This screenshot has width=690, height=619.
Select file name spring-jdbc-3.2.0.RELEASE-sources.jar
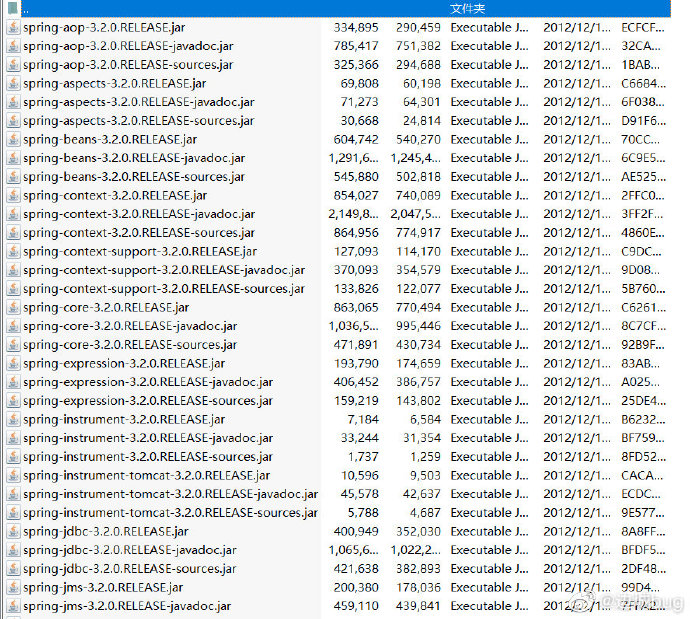coord(130,569)
